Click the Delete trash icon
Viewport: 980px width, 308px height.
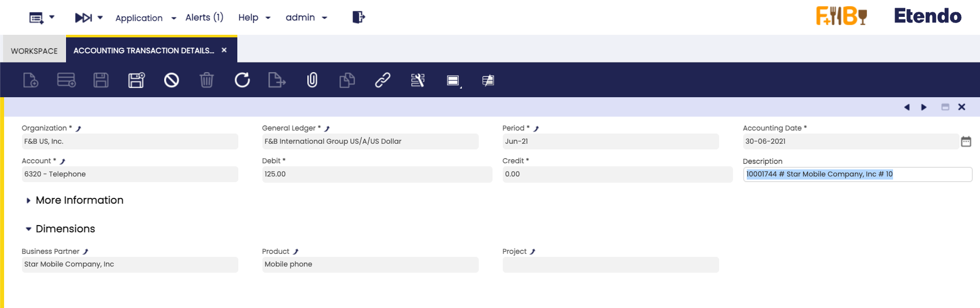207,80
